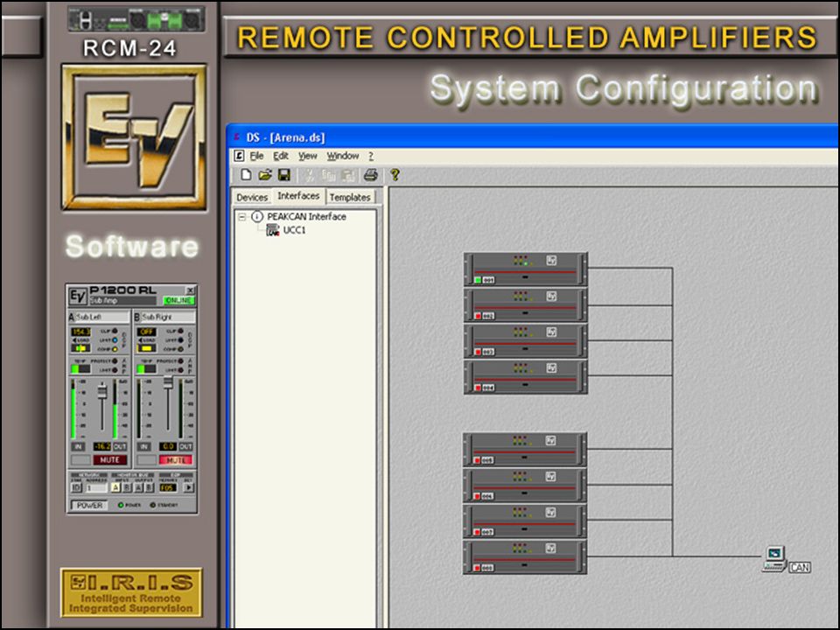Open the View menu
This screenshot has width=840, height=630.
click(307, 156)
